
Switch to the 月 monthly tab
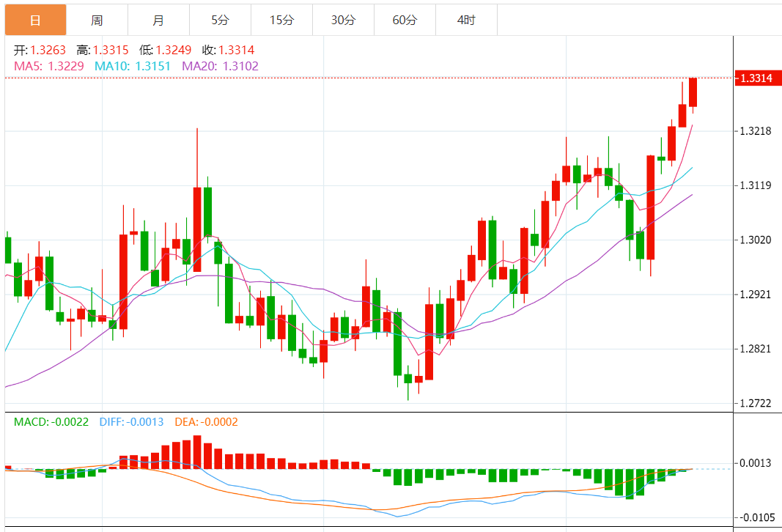[x=158, y=20]
